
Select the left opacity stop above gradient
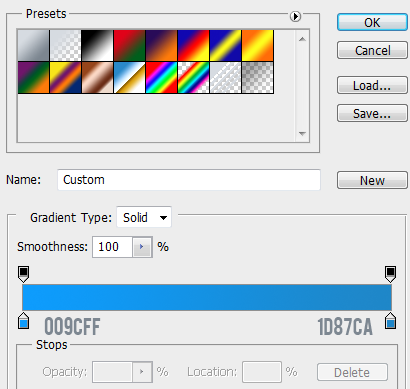click(x=23, y=274)
